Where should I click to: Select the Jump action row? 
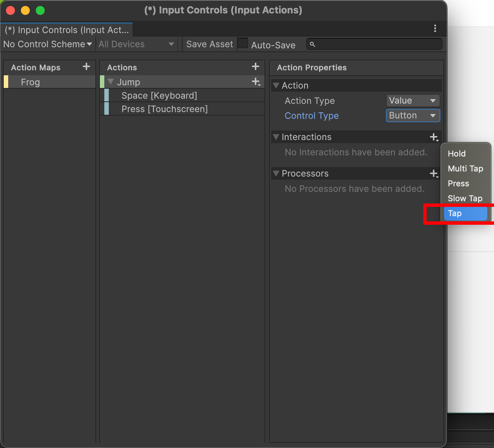(182, 82)
